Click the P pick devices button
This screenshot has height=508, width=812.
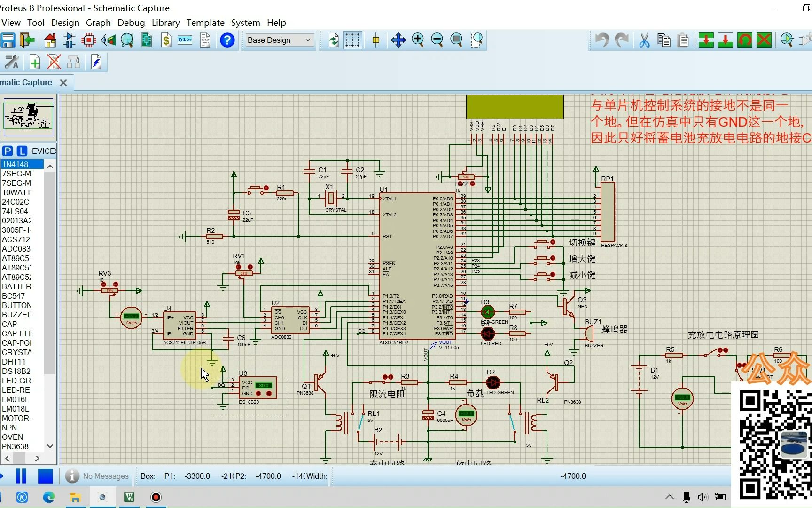click(7, 151)
